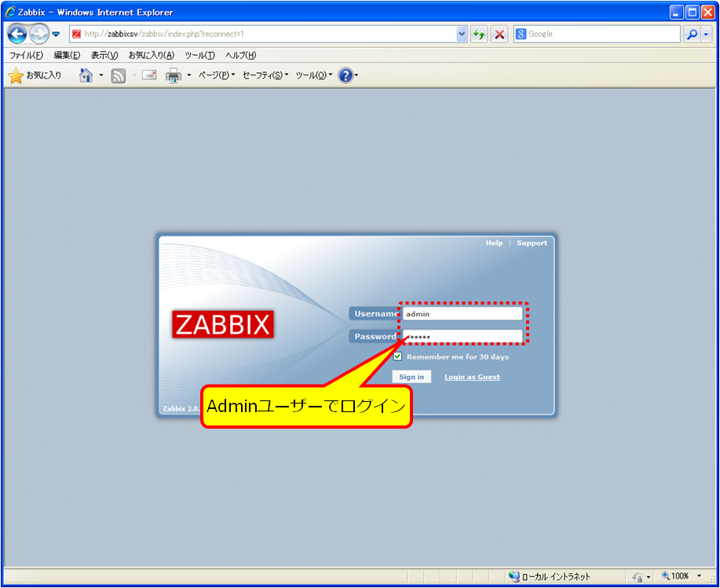This screenshot has height=588, width=720.
Task: Maximize the Internet Explorer window
Action: (692, 12)
